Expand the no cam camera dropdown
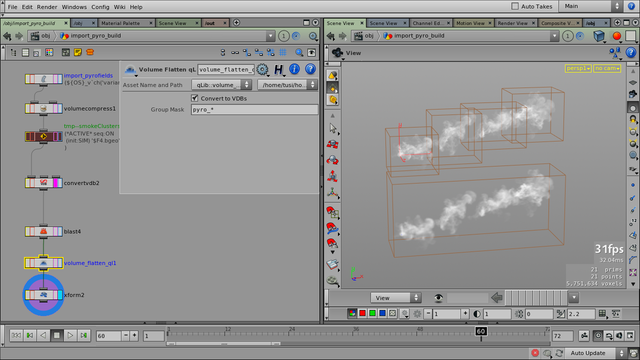Screen dimensions: 640x360 607,68
